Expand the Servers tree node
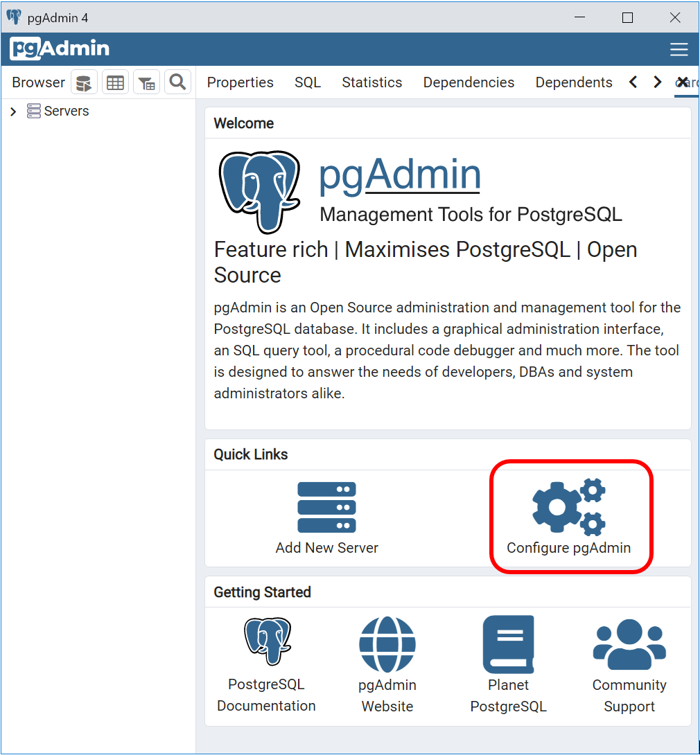Screen dimensions: 700x755 [x=13, y=112]
